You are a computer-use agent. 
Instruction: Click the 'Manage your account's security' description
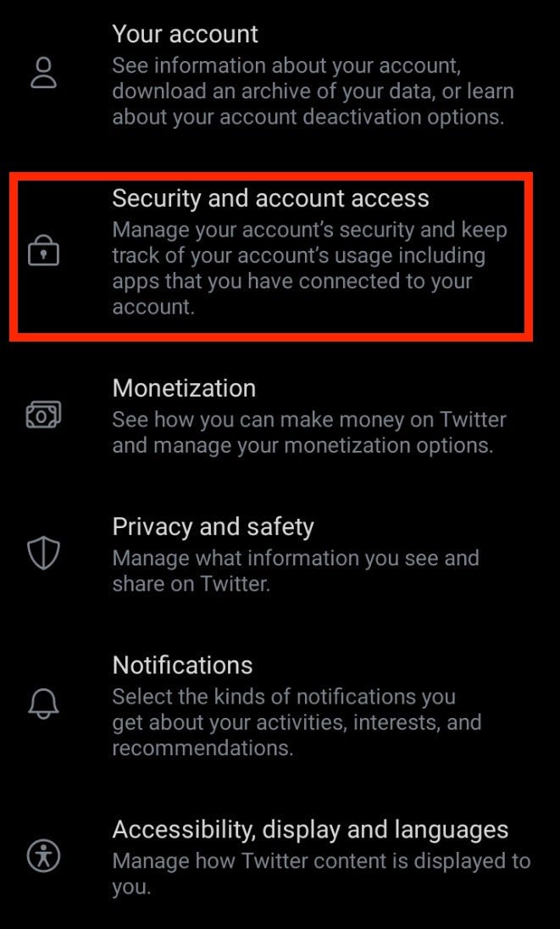tap(309, 268)
